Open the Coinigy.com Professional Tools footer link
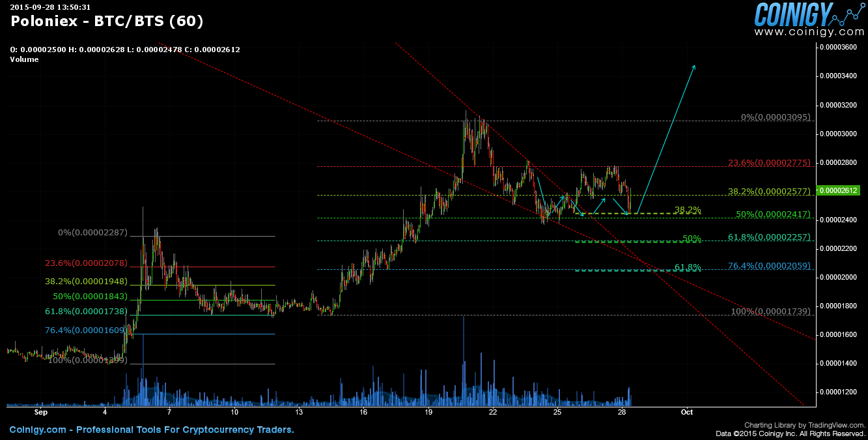The width and height of the screenshot is (868, 440). tap(152, 430)
